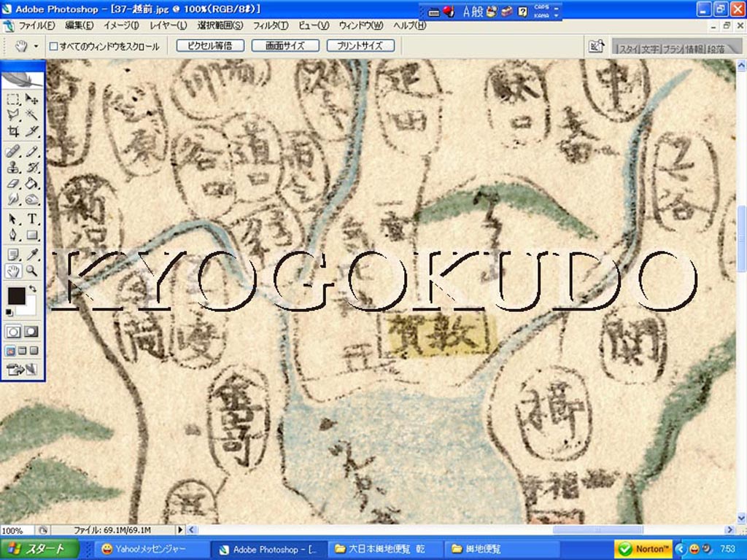Open the 情報 palette tab
Screen dimensions: 747x560
(x=695, y=49)
